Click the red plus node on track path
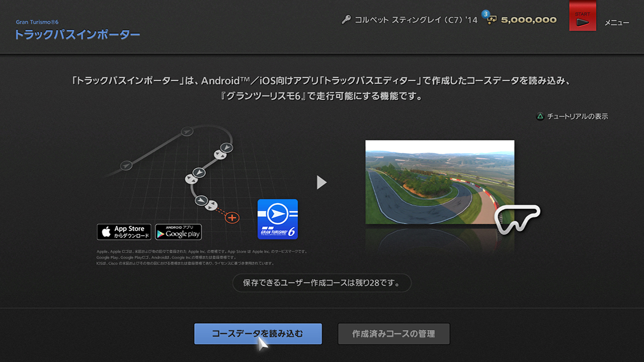 [x=232, y=218]
